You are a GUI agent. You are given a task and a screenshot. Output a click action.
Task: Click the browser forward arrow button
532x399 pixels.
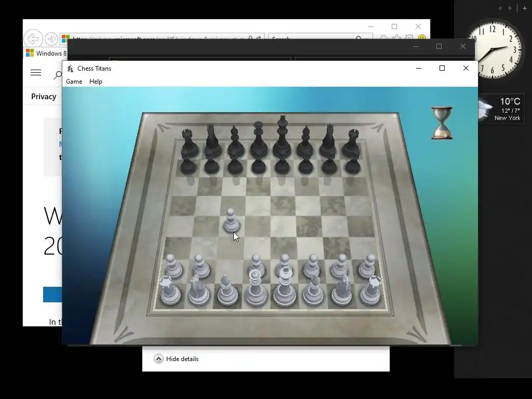click(x=51, y=39)
